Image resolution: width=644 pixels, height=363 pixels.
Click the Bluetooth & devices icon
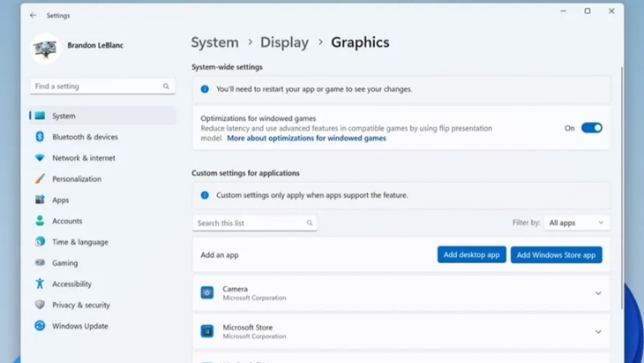tap(40, 137)
